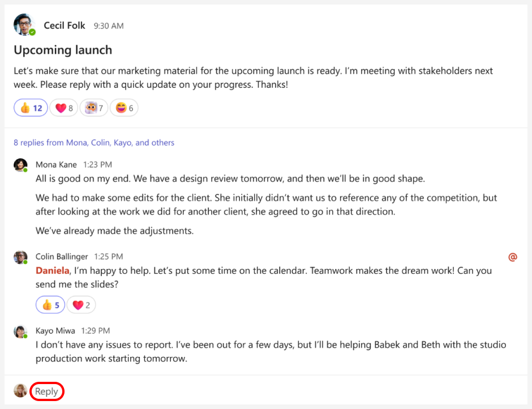Image resolution: width=532 pixels, height=409 pixels.
Task: Click the laughing emoji reaction showing 6
Action: click(x=124, y=108)
